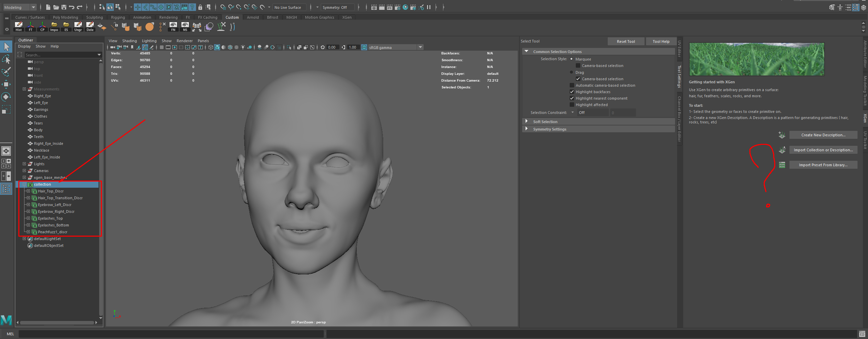Click the Import Preset library grid icon
868x339 pixels.
782,165
